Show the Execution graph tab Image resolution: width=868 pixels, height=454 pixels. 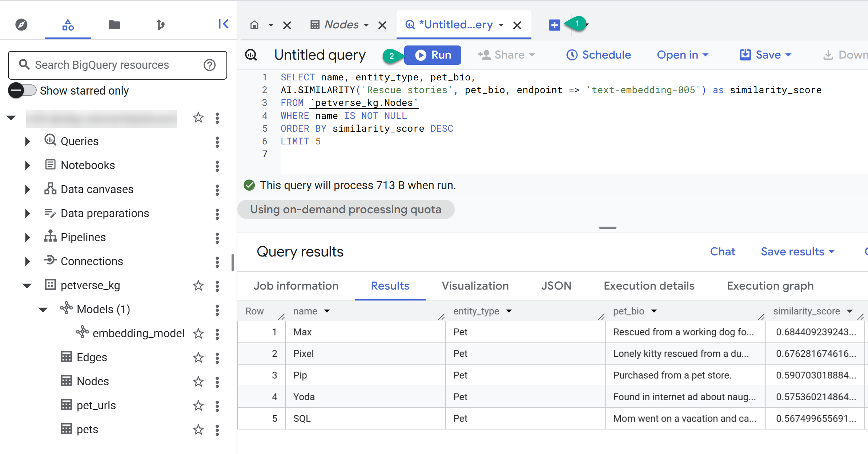770,286
